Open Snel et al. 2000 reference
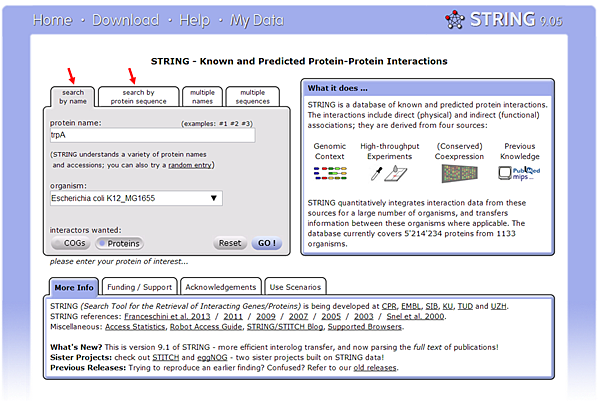600x401 pixels. [x=415, y=317]
